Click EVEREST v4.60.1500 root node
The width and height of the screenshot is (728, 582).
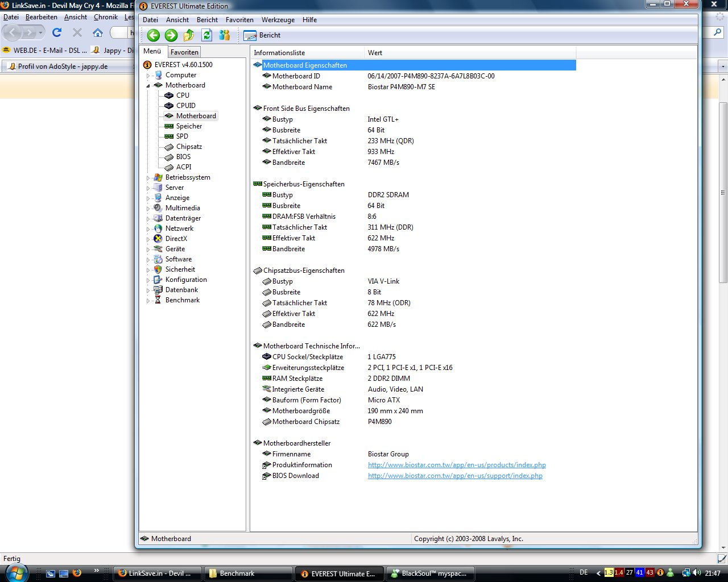[x=184, y=65]
